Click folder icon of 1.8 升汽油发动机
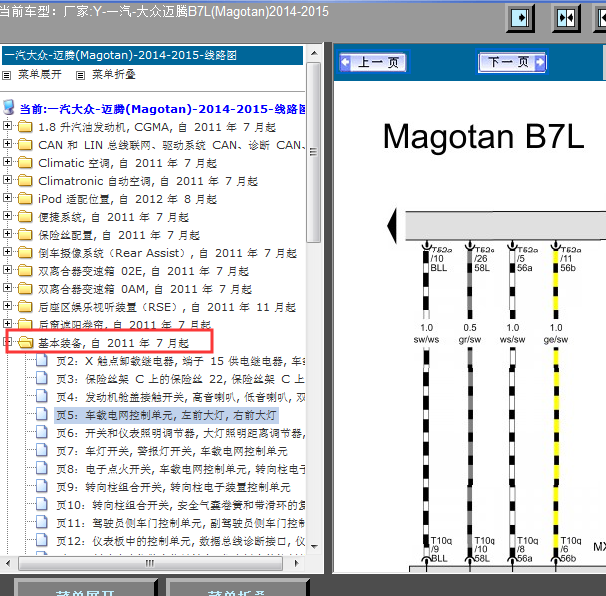 pos(26,126)
